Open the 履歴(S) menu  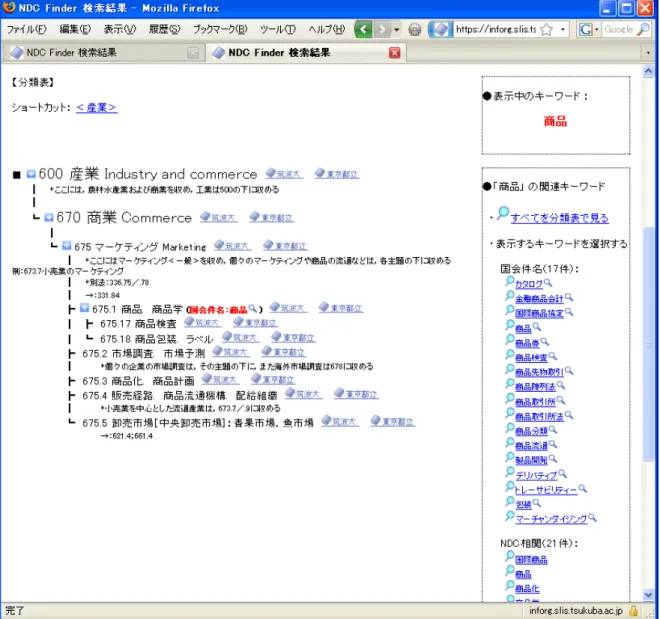(x=165, y=29)
